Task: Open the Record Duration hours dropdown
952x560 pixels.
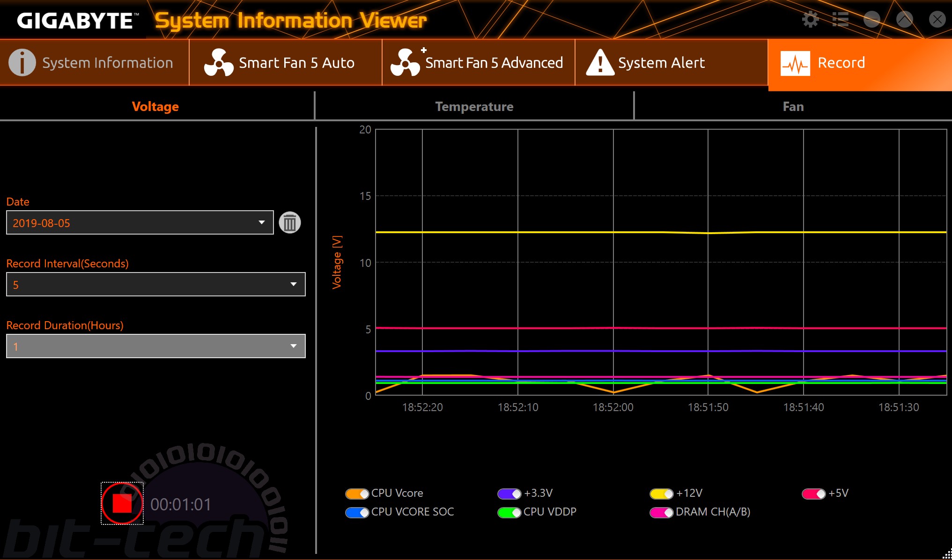Action: [156, 346]
